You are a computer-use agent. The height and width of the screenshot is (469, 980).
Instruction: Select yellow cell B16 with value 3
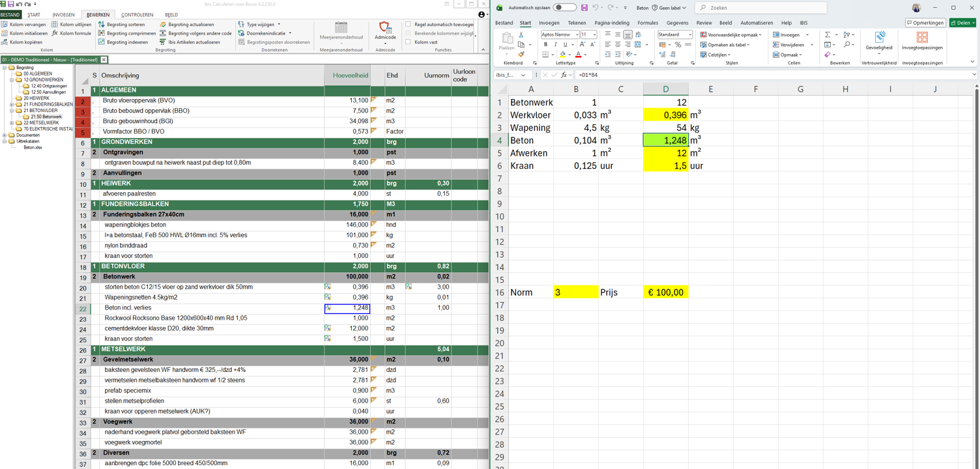(576, 292)
